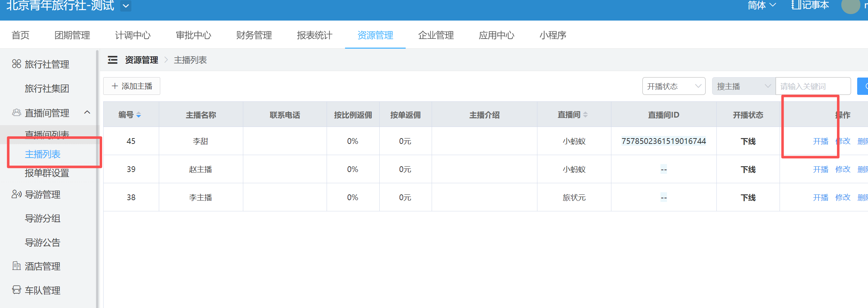868x308 pixels.
Task: Expand the agency name dropdown arrow
Action: point(126,6)
